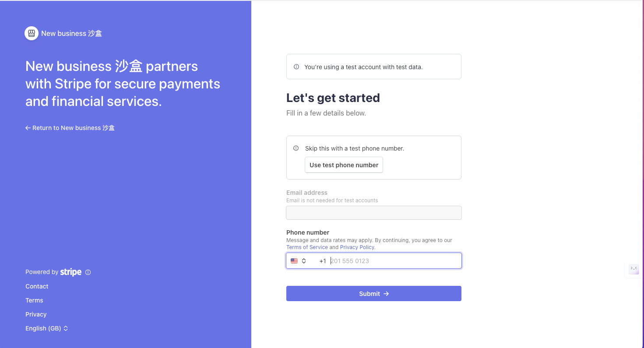Click the back arrow before 'Return to'
Screen dimensions: 644x348
[x=28, y=128]
